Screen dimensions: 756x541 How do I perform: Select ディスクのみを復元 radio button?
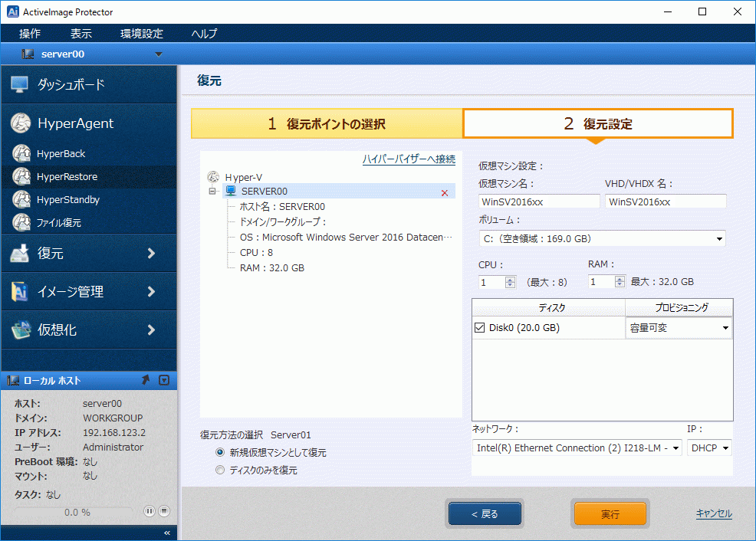220,470
